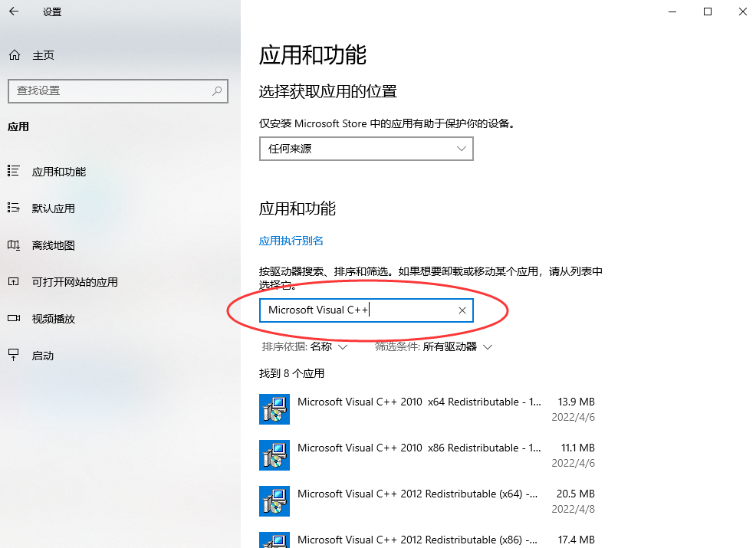Viewport: 756px width, 548px height.
Task: Maximize the 设置 window
Action: click(x=707, y=11)
